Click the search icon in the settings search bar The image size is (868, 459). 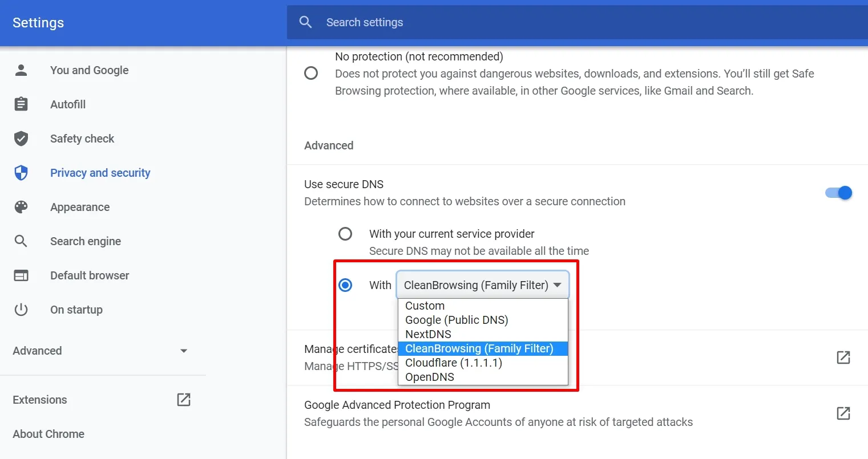[306, 22]
